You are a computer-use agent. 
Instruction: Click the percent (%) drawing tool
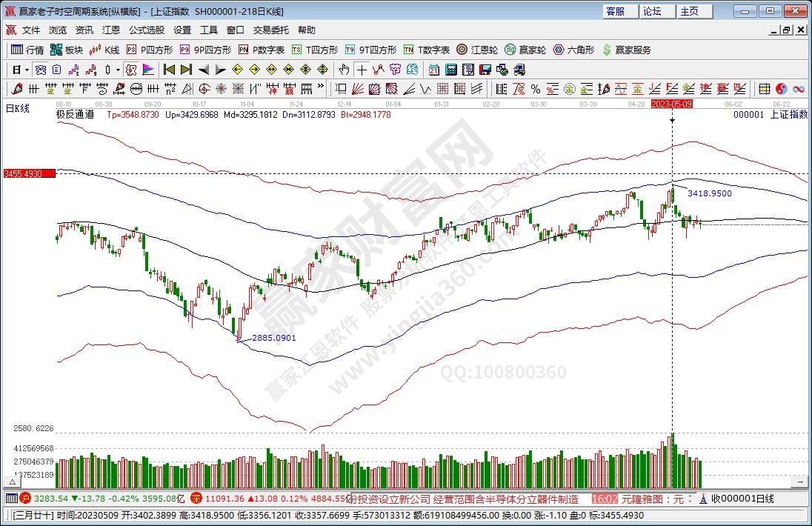tap(535, 89)
